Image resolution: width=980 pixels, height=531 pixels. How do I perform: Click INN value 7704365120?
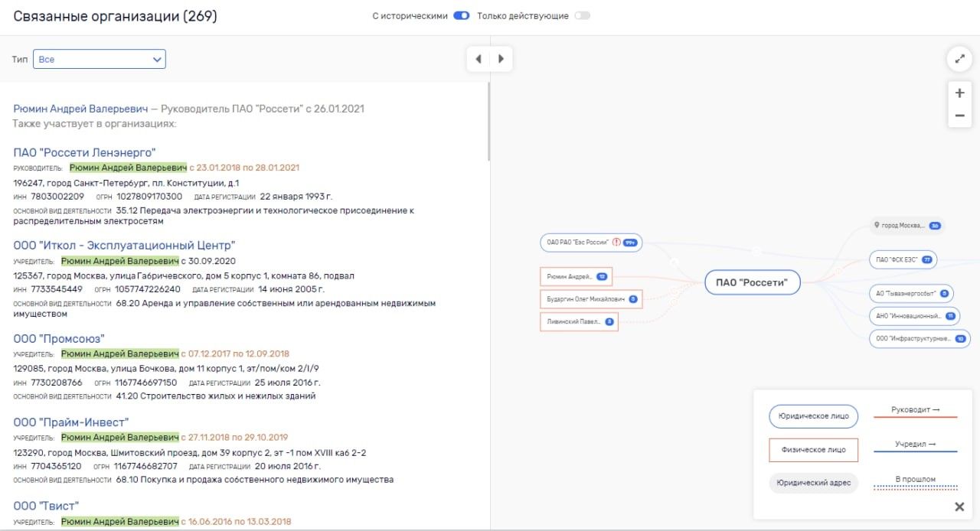tap(57, 466)
